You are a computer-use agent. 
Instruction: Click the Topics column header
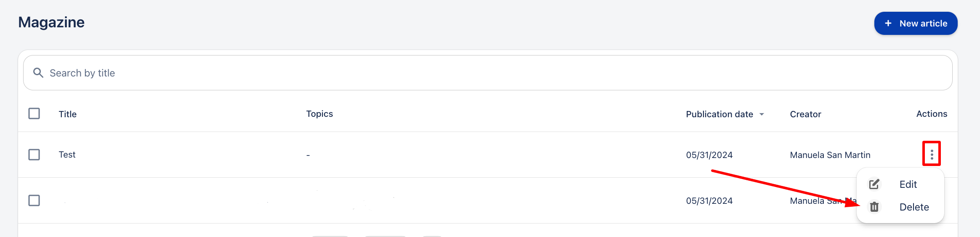coord(320,114)
